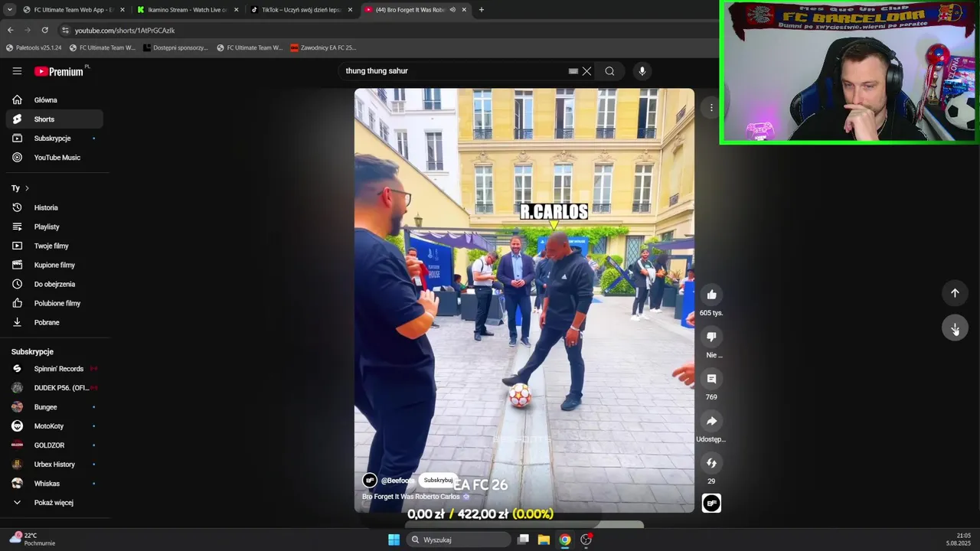The height and width of the screenshot is (551, 980).
Task: Select Shorts in the sidebar
Action: 54,119
